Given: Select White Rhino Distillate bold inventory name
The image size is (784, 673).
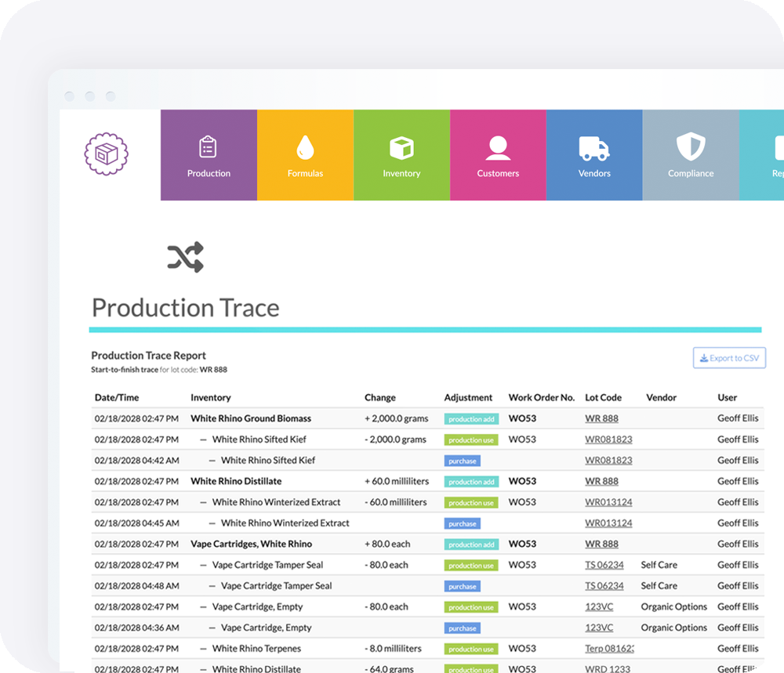Looking at the screenshot, I should (236, 481).
